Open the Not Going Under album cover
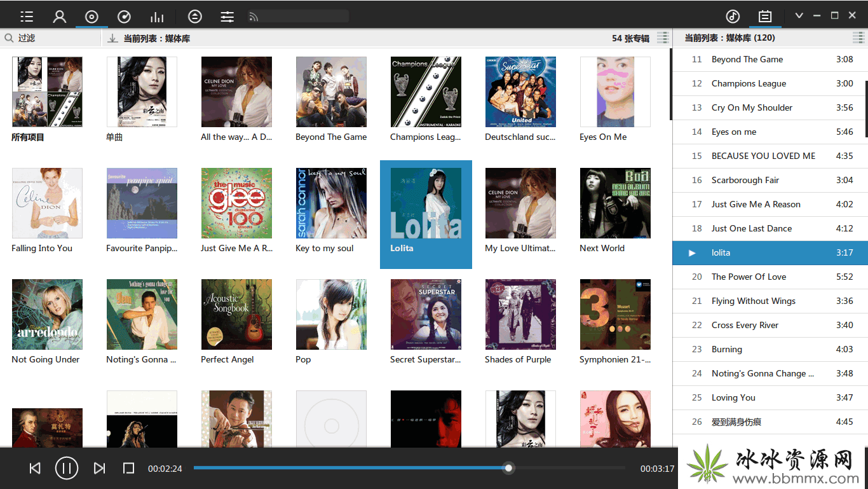 coord(47,315)
